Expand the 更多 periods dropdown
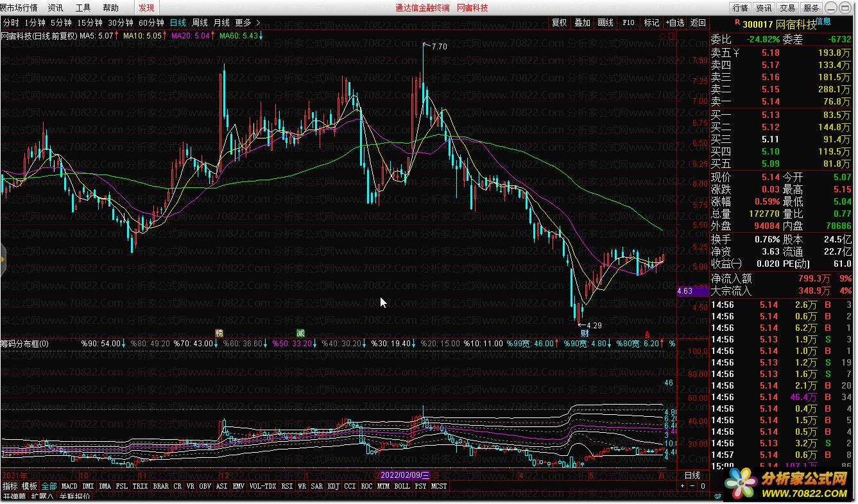The height and width of the screenshot is (504, 858). 247,22
